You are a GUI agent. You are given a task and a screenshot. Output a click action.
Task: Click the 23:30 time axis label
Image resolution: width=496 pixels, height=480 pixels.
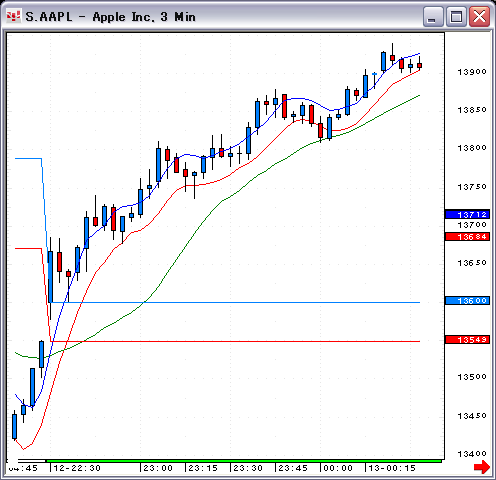[248, 468]
